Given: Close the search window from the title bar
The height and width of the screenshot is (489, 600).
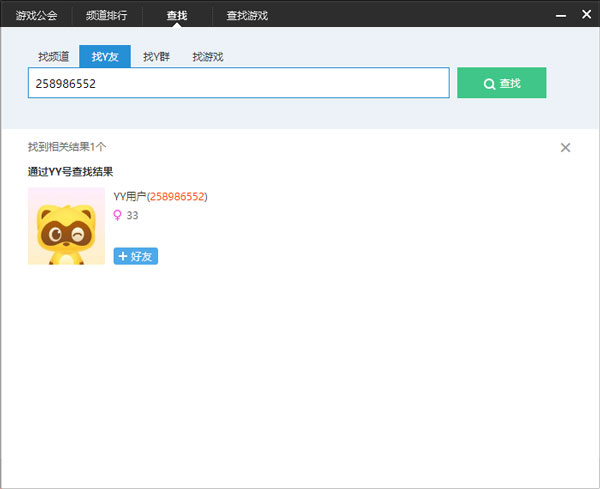Looking at the screenshot, I should coord(584,15).
